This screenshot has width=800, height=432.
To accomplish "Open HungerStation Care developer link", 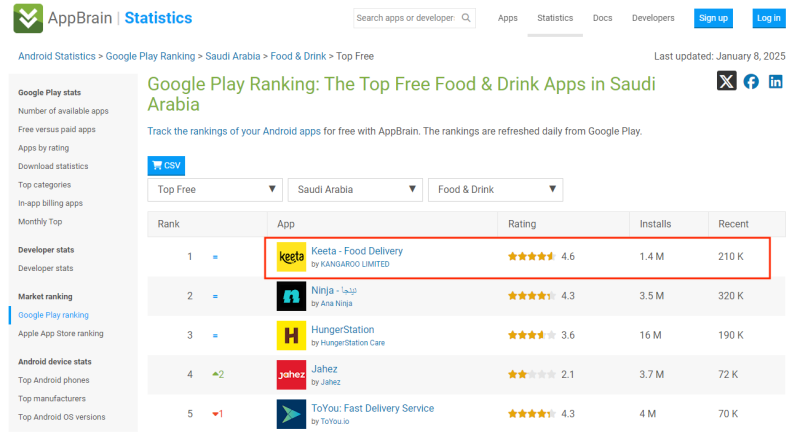I will (353, 343).
